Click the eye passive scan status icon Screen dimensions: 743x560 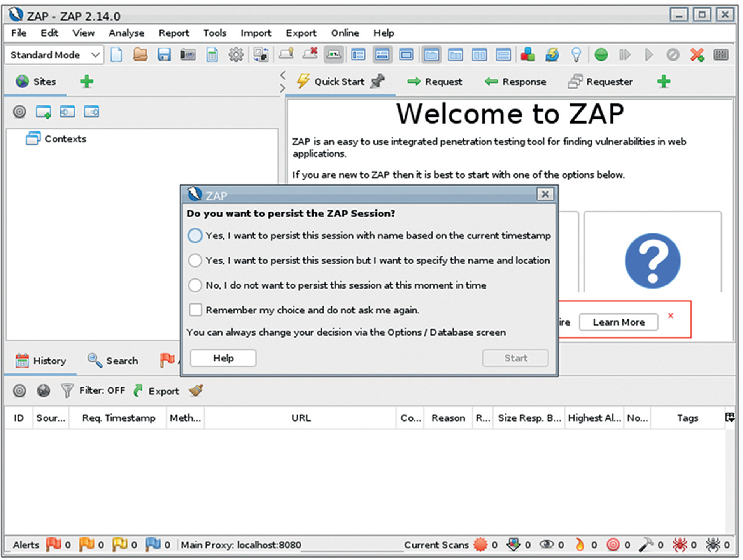(x=547, y=544)
